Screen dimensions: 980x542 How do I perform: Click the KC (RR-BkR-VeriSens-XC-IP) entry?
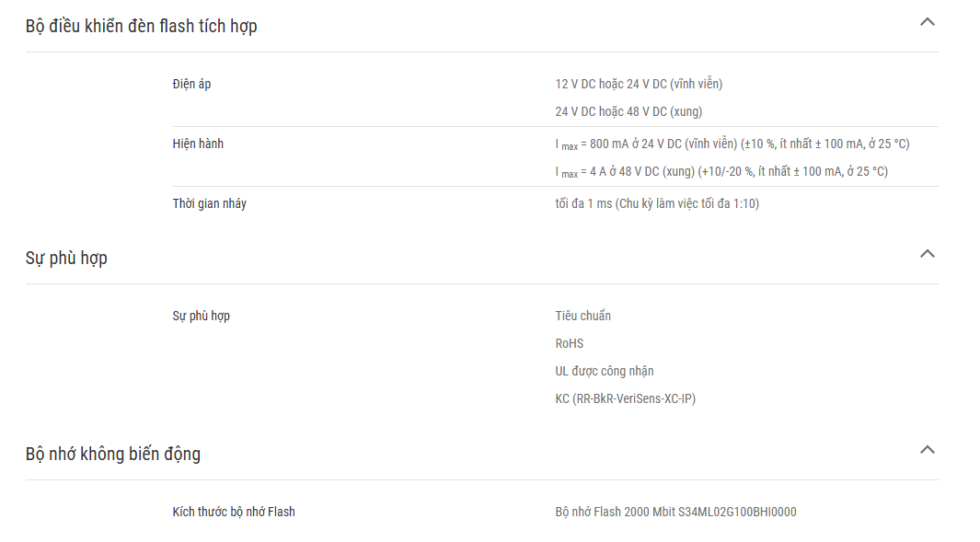click(x=626, y=398)
